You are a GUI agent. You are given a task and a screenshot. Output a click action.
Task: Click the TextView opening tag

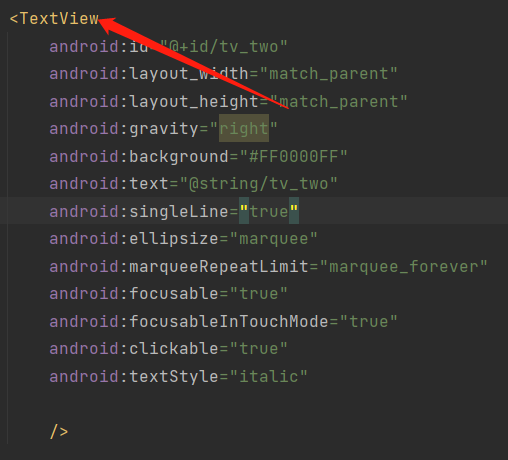click(54, 19)
